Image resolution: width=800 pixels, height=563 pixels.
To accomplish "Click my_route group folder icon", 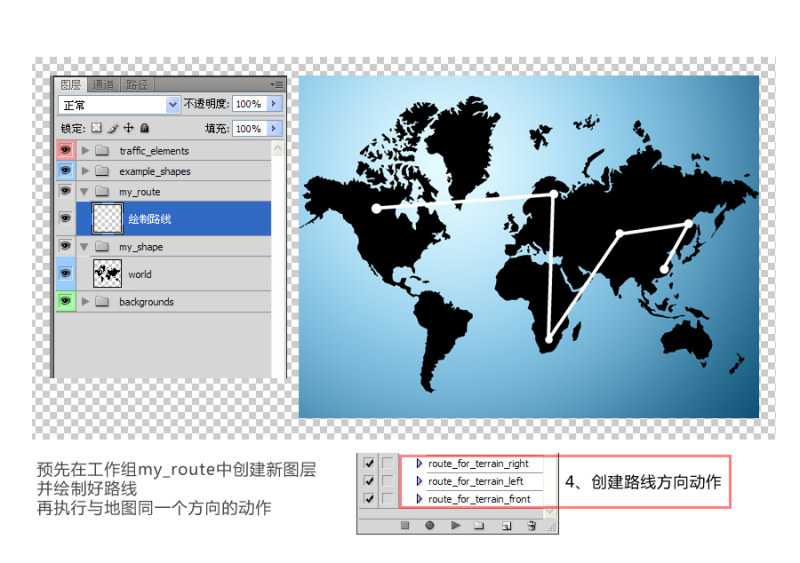I will tap(103, 191).
